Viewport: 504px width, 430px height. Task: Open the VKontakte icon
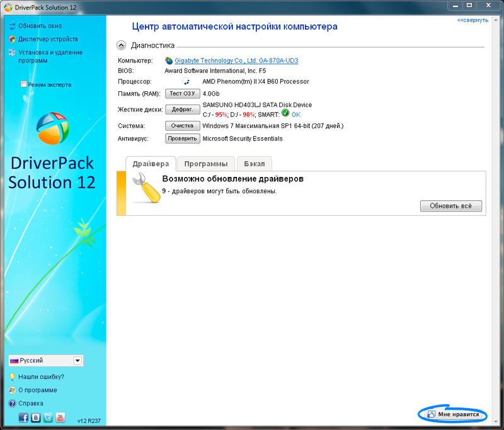click(36, 417)
